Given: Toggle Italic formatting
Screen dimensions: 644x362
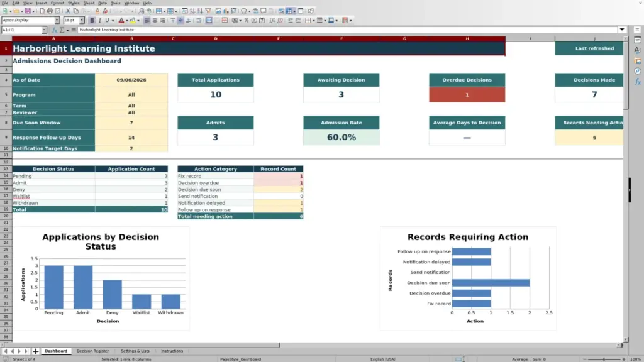Looking at the screenshot, I should point(100,20).
